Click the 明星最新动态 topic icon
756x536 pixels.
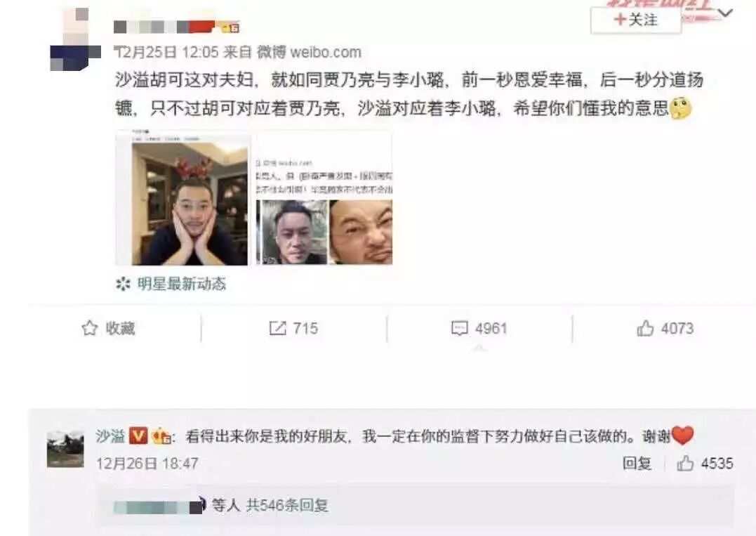[123, 284]
